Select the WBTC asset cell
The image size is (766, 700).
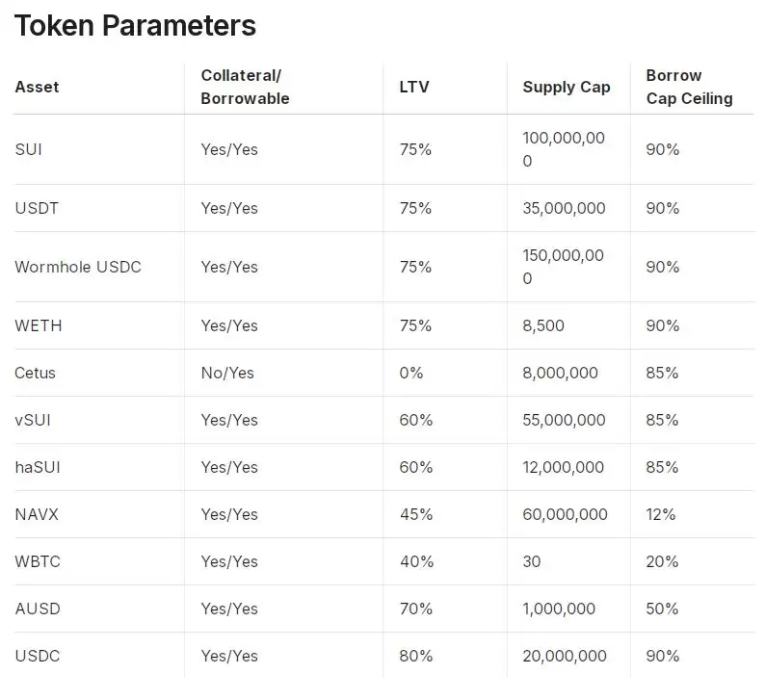point(38,561)
